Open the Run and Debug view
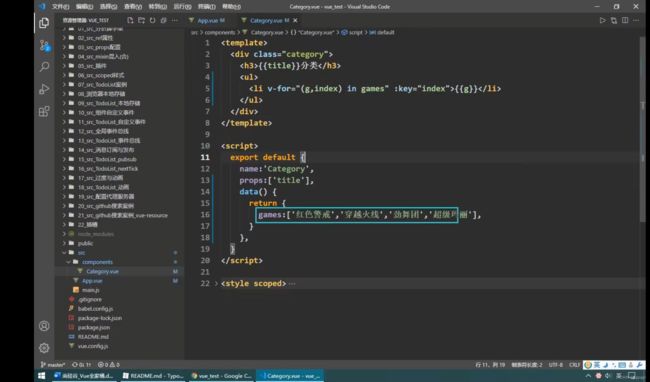The image size is (650, 382). coord(44,89)
